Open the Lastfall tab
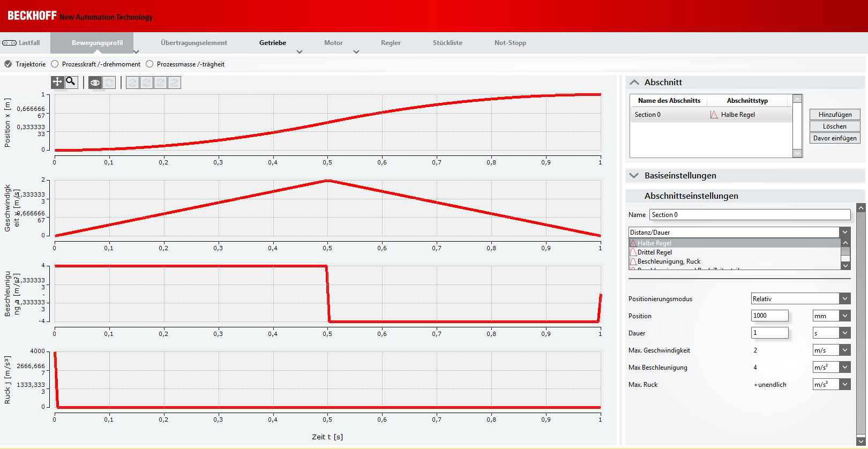Image resolution: width=868 pixels, height=449 pixels. (x=21, y=43)
